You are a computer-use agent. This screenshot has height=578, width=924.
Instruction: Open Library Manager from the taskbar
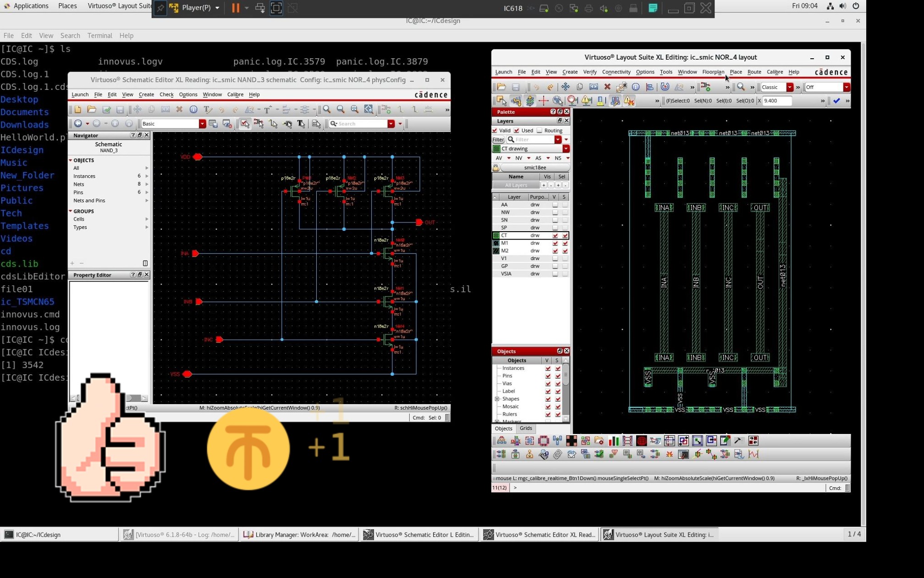pos(300,534)
